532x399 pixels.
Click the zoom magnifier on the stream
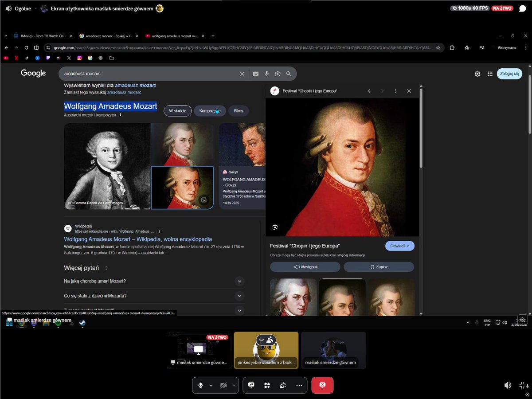[x=523, y=320]
